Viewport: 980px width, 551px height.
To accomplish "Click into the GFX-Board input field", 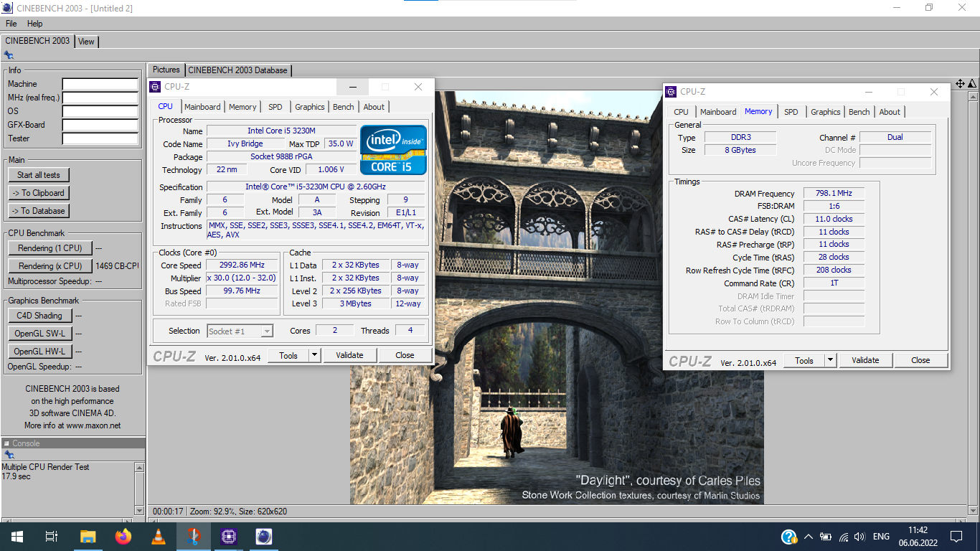I will coord(100,125).
